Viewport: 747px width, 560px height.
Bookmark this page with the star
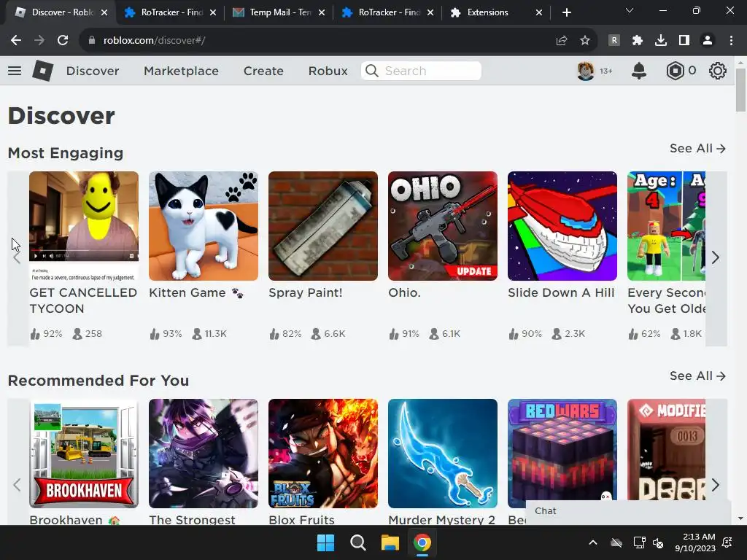(x=585, y=41)
